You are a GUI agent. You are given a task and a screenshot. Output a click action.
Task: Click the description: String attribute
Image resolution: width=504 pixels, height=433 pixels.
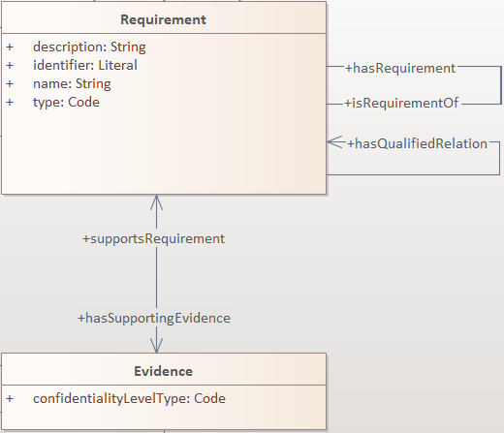(x=89, y=47)
